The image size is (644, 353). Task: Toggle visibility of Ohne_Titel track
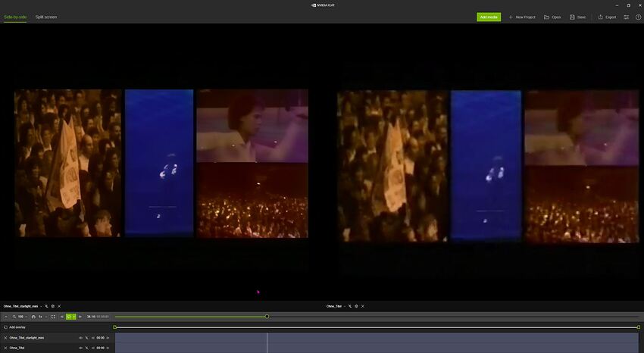coord(80,348)
